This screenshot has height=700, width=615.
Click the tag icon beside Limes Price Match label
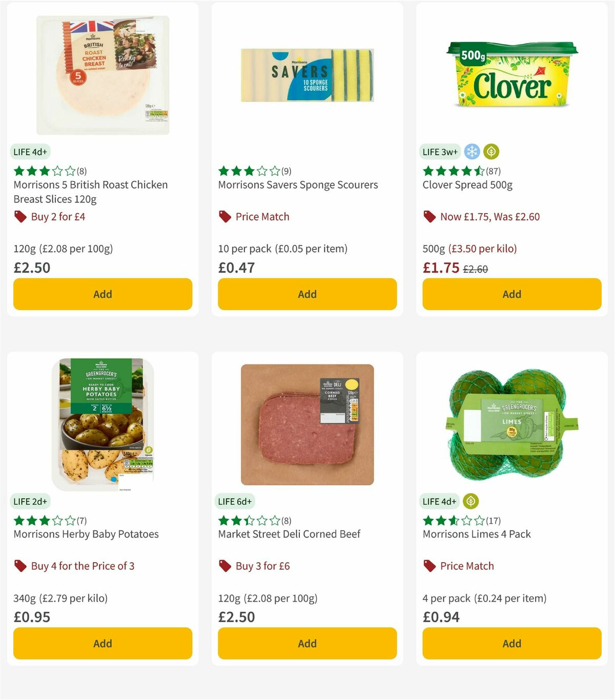(x=429, y=566)
